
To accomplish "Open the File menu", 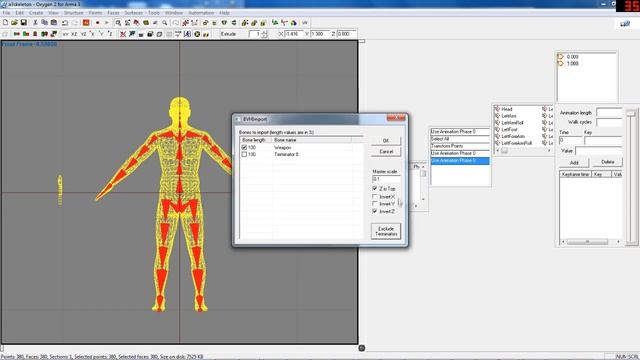I will [x=7, y=13].
